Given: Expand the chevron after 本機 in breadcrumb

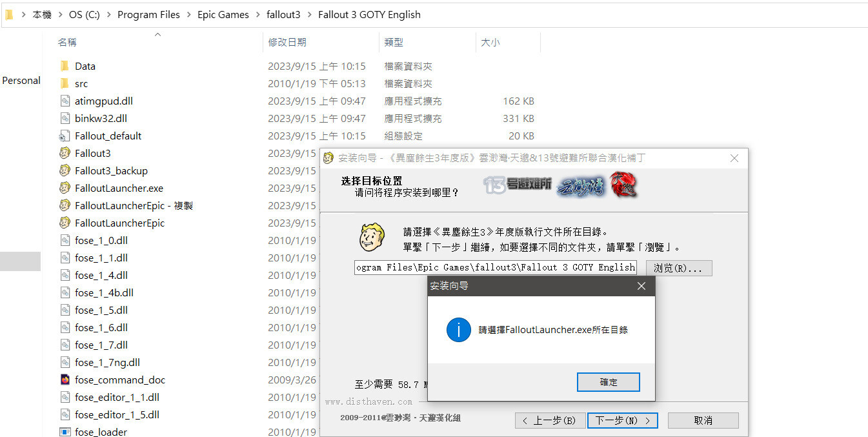Looking at the screenshot, I should [60, 14].
